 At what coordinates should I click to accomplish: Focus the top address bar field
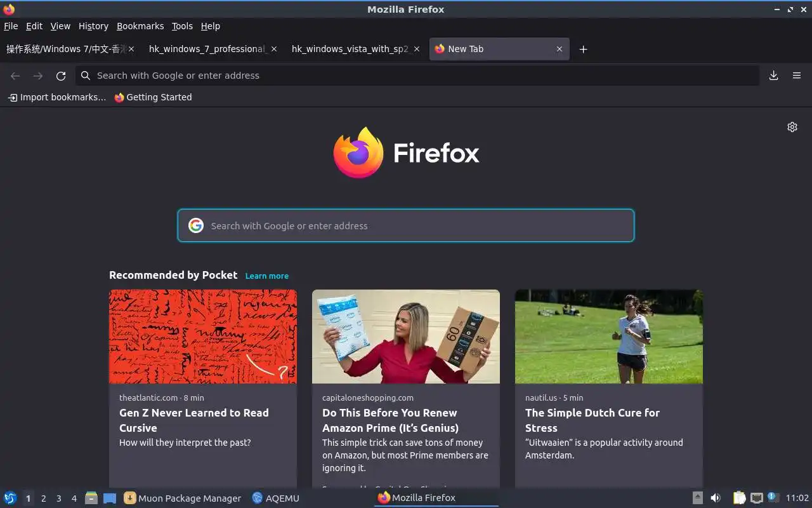tap(417, 76)
